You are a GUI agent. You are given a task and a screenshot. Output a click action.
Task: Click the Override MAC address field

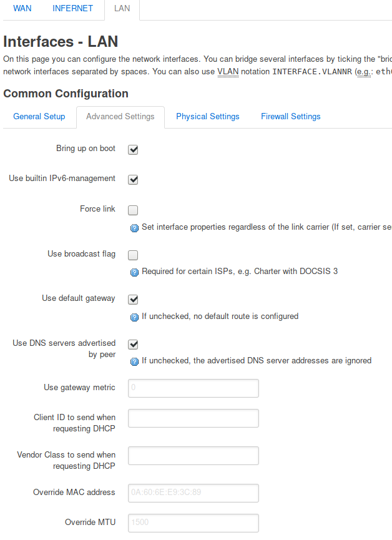click(x=194, y=493)
